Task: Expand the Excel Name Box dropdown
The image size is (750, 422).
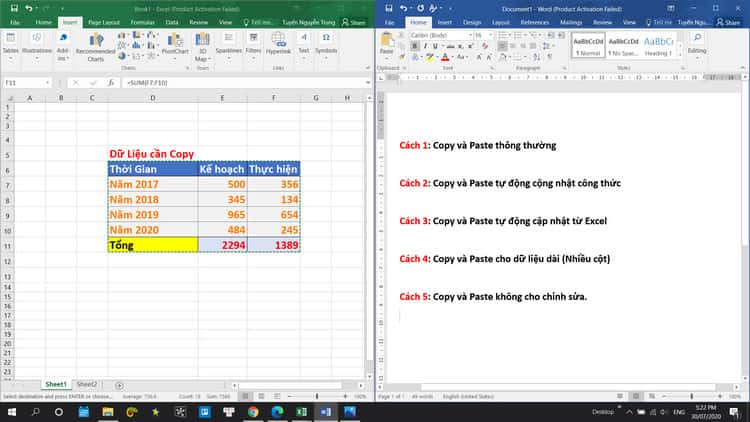Action: point(47,83)
